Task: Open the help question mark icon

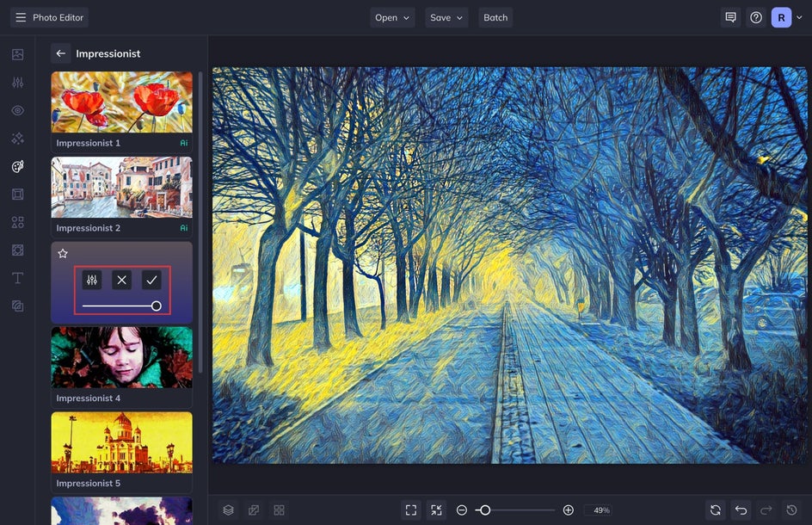Action: click(756, 17)
